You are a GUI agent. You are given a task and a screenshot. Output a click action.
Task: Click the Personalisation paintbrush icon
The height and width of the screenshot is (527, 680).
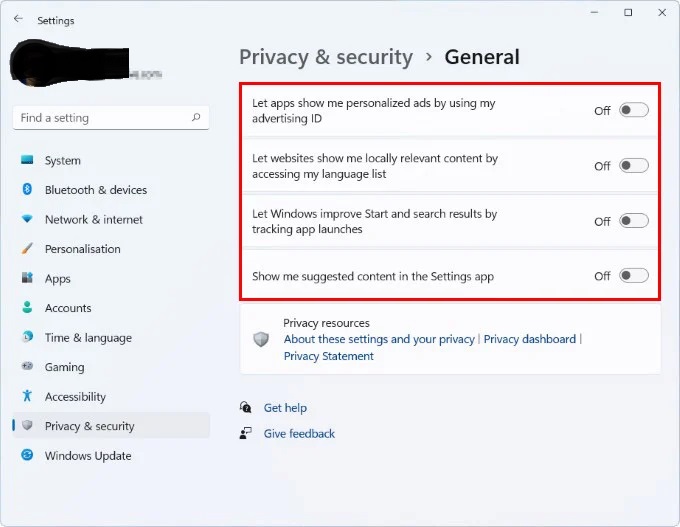[27, 249]
